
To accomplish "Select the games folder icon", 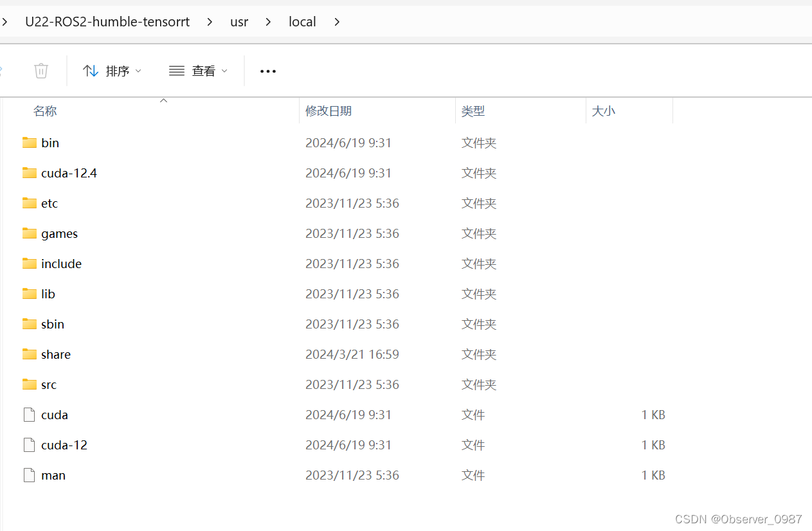I will 30,233.
